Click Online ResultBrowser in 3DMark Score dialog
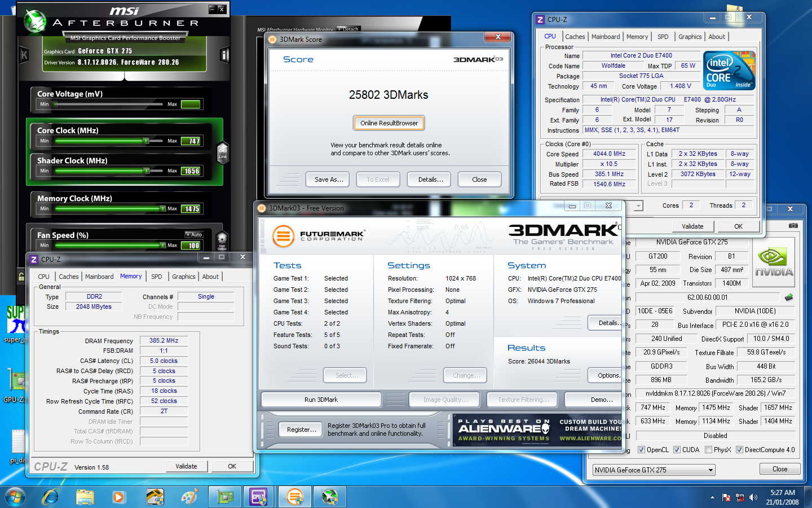 coord(389,123)
